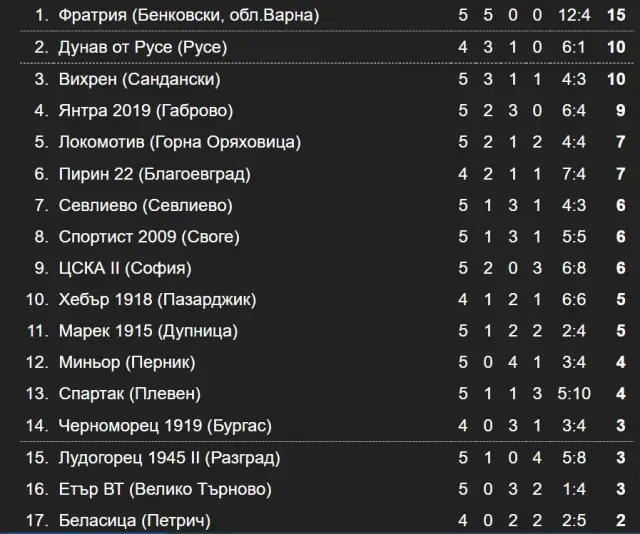Screen dimensions: 640x534
Task: Select Пирин 22 (Благоевград) team
Action: tap(155, 174)
